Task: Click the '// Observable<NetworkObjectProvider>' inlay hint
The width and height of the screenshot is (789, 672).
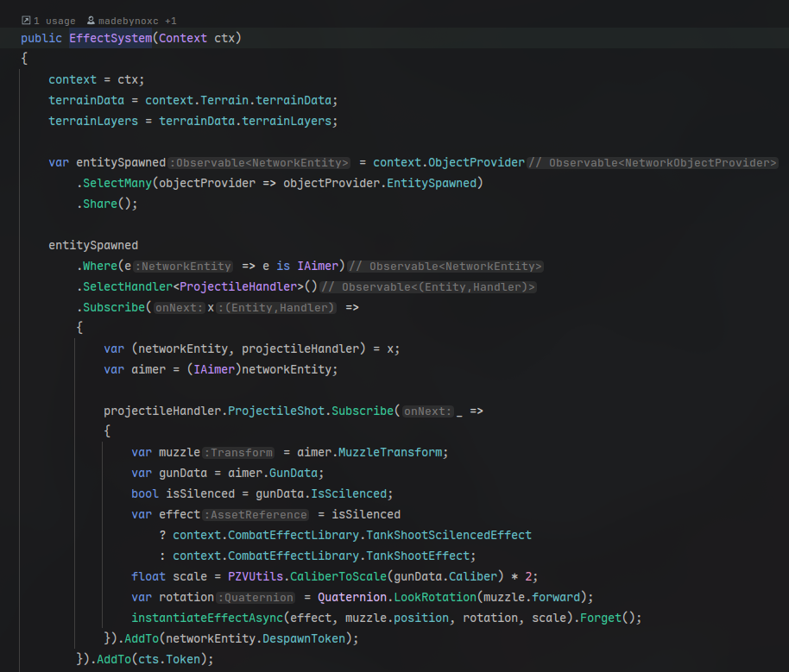Action: [652, 163]
